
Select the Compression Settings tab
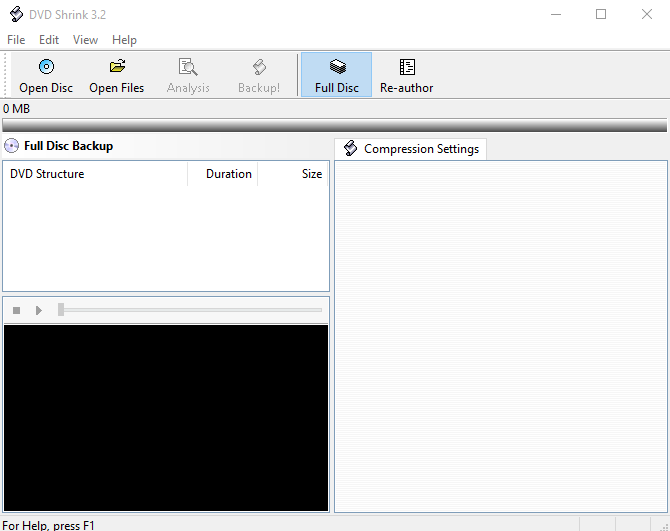pos(410,149)
